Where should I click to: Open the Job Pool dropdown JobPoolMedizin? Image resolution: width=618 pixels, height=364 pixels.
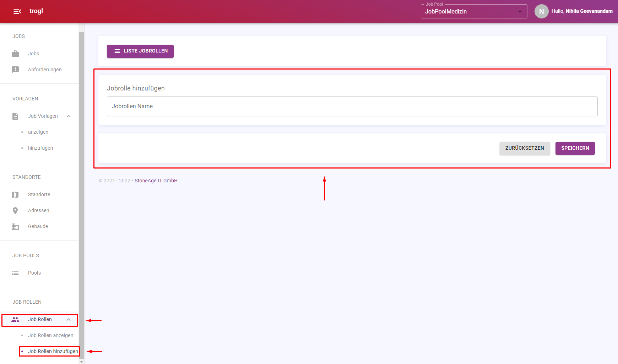474,11
